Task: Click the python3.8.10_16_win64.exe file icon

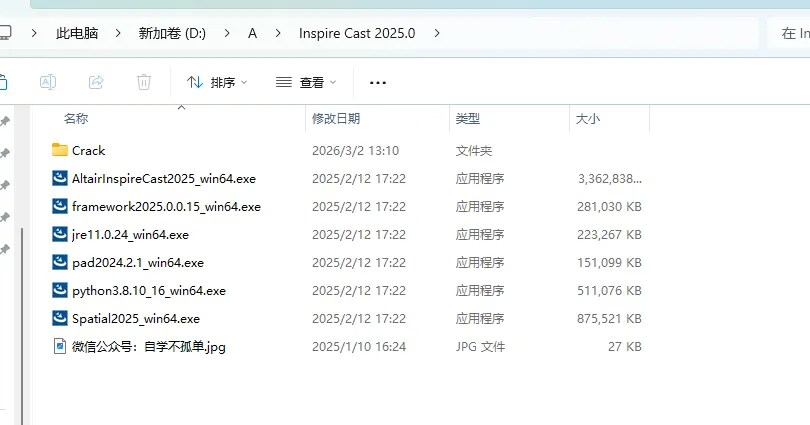Action: point(60,290)
